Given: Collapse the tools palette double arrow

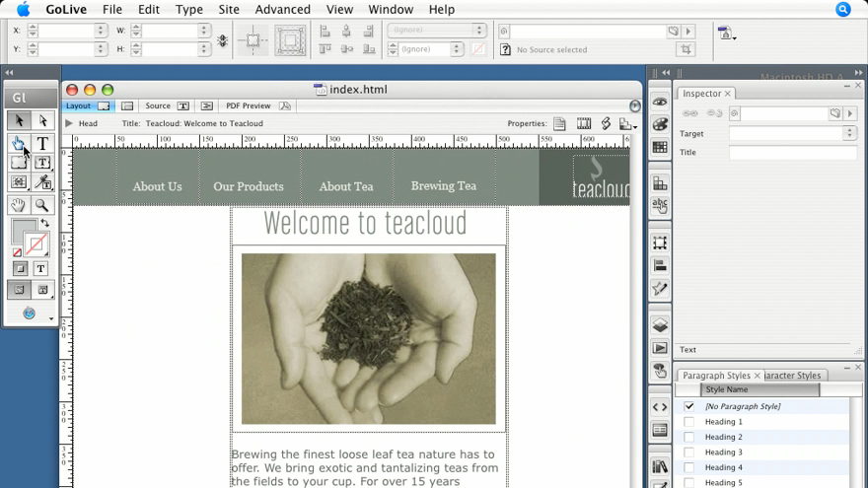Looking at the screenshot, I should (x=10, y=73).
